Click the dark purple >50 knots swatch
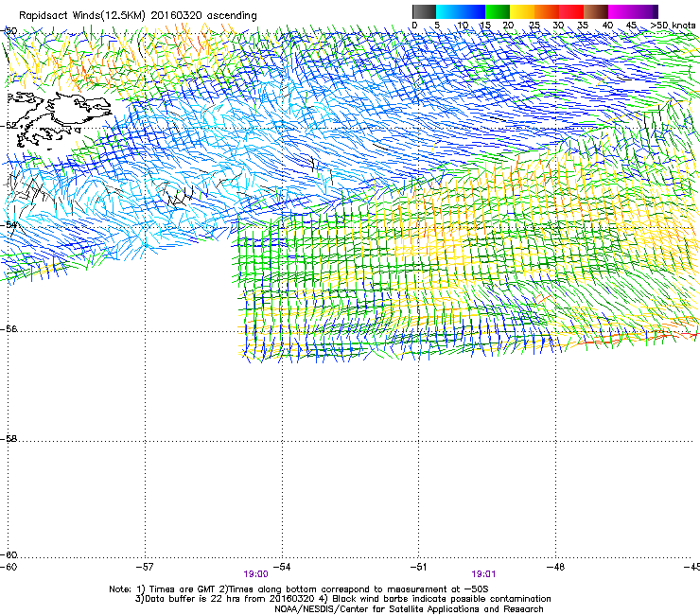Image resolution: width=700 pixels, height=615 pixels. 656,11
